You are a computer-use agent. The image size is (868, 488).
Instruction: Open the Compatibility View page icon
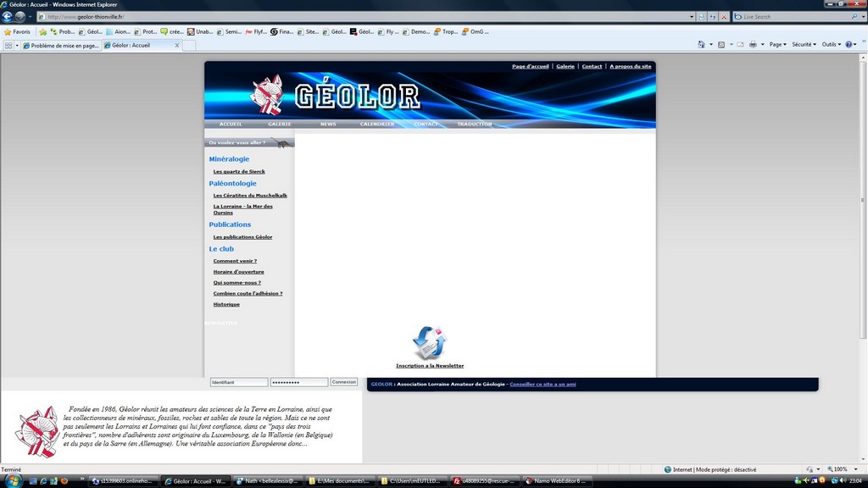coord(701,17)
